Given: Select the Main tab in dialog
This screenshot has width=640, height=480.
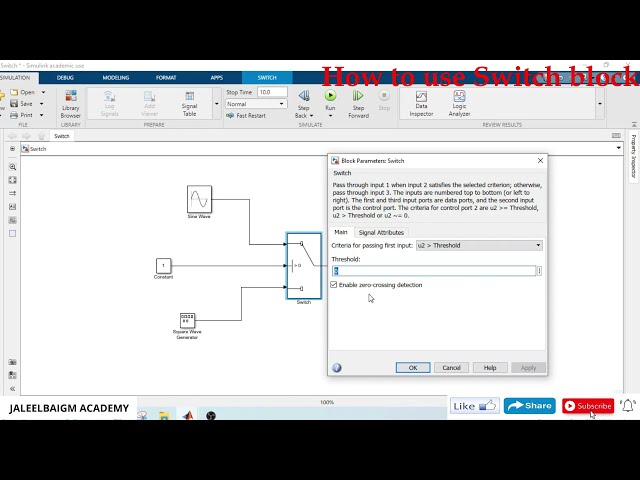Looking at the screenshot, I should [x=341, y=232].
